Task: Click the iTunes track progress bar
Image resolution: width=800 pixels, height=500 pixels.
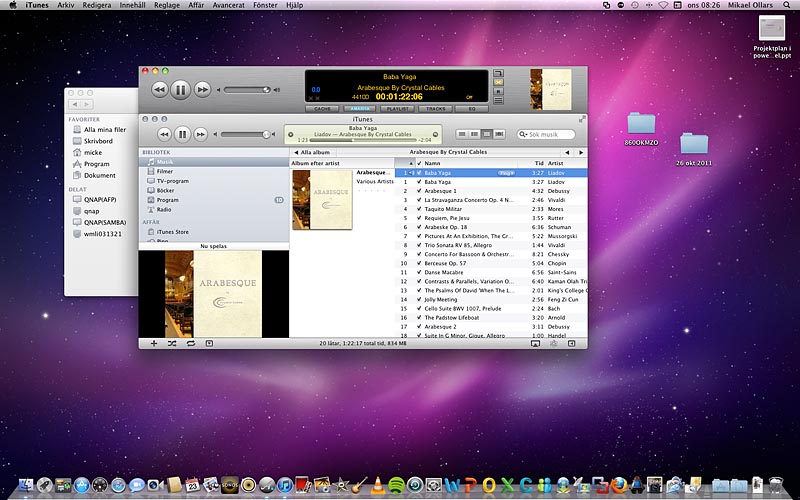Action: point(363,140)
